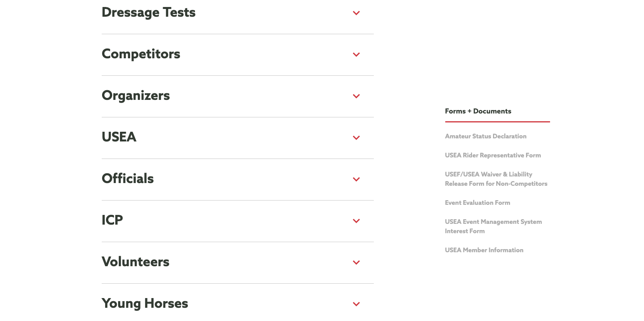
Task: Click the red chevron beside Organizers
Action: click(356, 96)
